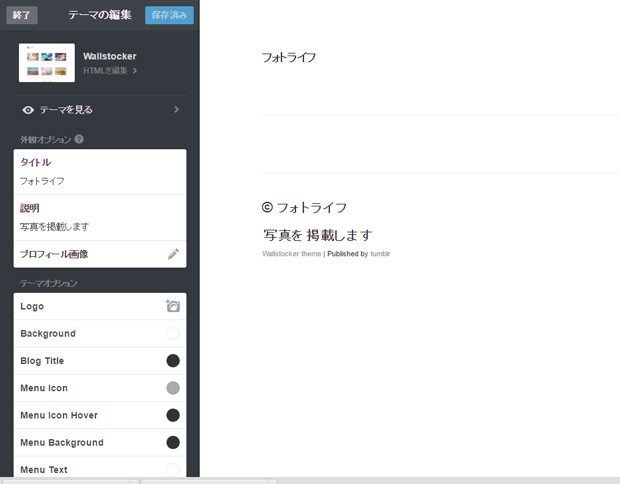
Task: Click the Wallstocker theme footer link
Action: click(x=291, y=254)
